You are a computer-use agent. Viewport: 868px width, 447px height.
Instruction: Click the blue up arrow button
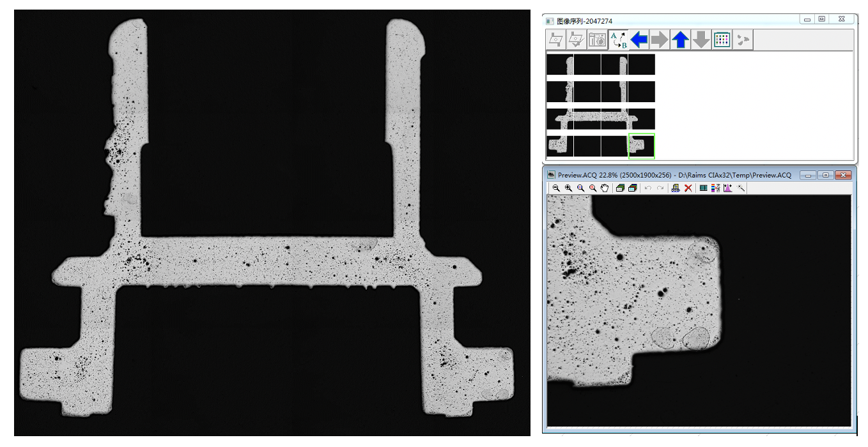680,40
